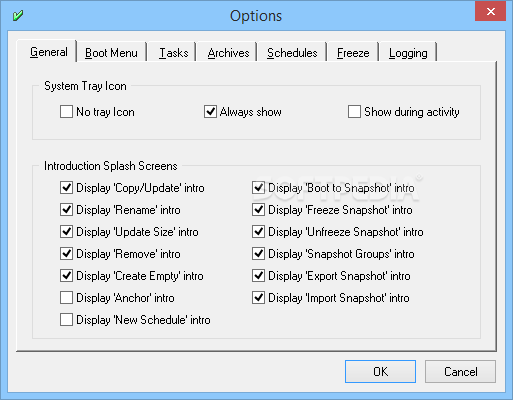The height and width of the screenshot is (400, 513).
Task: Switch to the Logging tab
Action: (408, 53)
